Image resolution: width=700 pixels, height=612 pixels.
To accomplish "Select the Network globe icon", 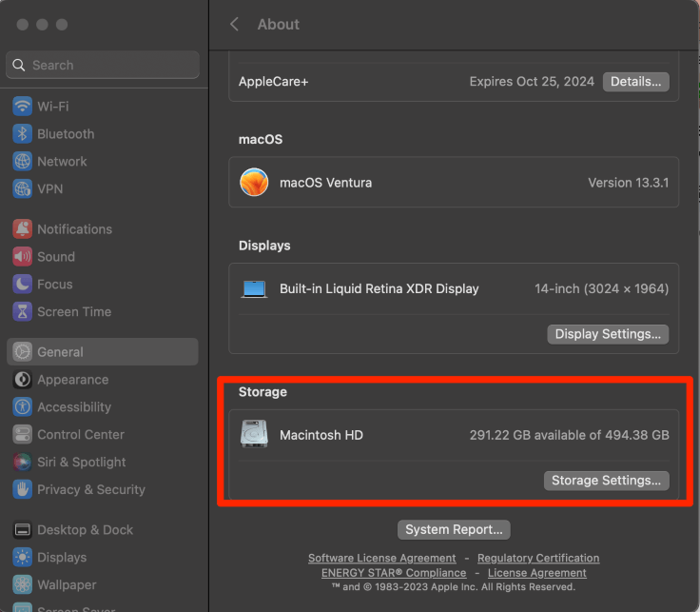I will 22,162.
